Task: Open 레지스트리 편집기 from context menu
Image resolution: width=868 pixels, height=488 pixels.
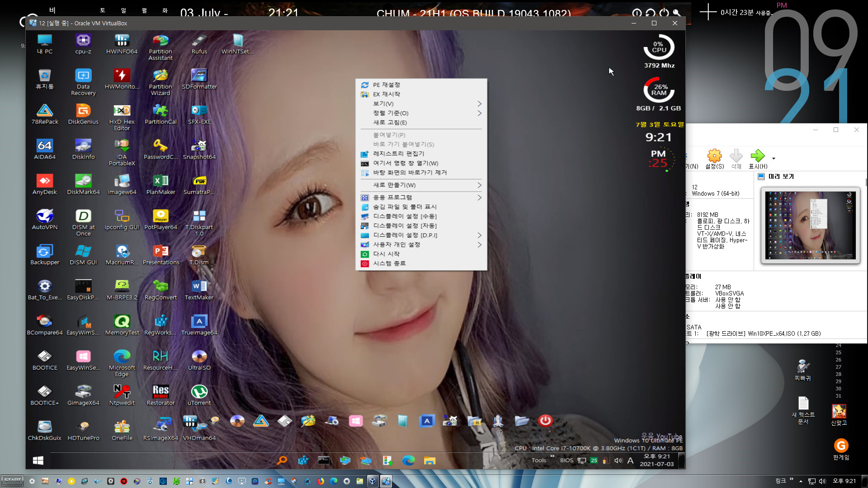Action: coord(421,154)
